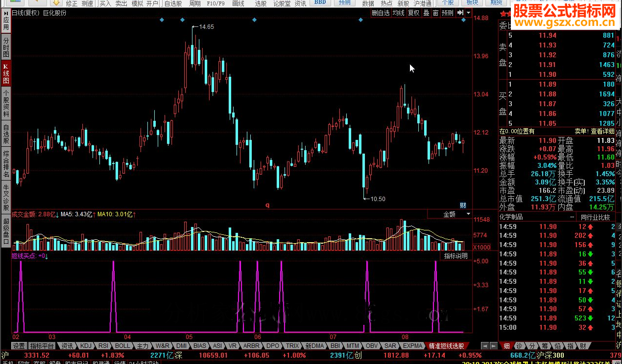The height and width of the screenshot is (364, 622).
Task: Select the RSI indicator tab
Action: point(103,345)
